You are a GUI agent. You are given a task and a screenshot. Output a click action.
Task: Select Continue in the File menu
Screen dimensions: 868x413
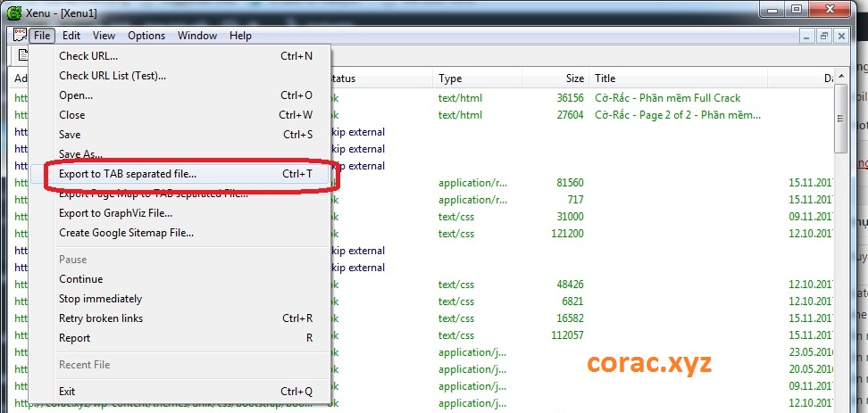pyautogui.click(x=181, y=279)
